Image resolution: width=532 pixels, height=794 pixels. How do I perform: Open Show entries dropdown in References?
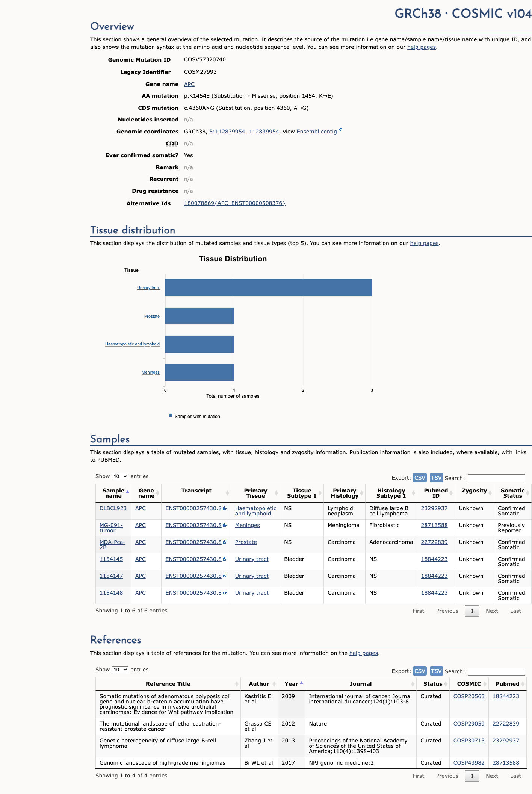coord(120,670)
